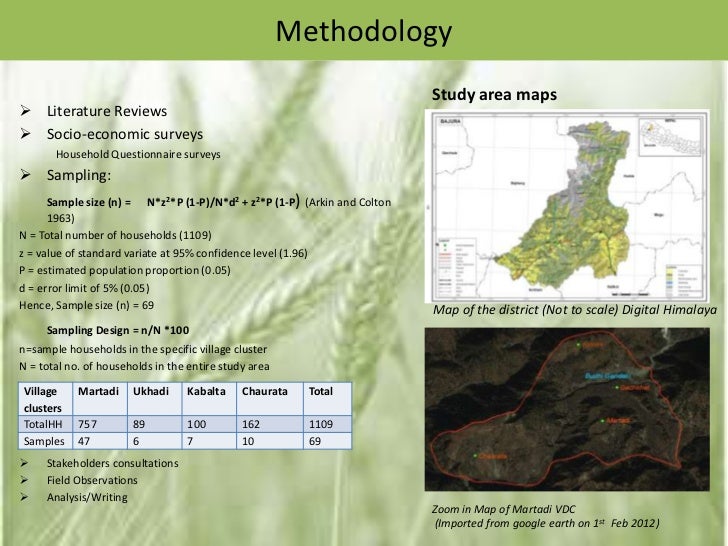The height and width of the screenshot is (546, 728).
Task: Click the '757' table cell
Action: tap(99, 424)
